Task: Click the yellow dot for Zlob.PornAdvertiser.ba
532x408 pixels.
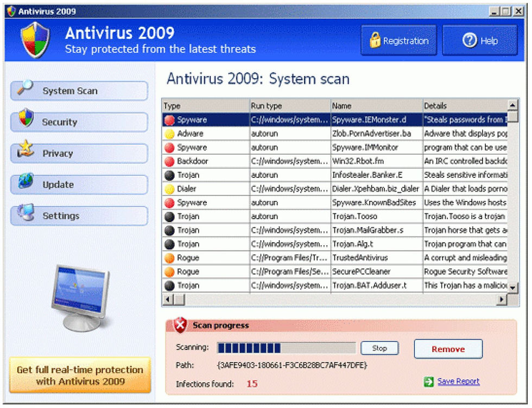Action: point(169,134)
